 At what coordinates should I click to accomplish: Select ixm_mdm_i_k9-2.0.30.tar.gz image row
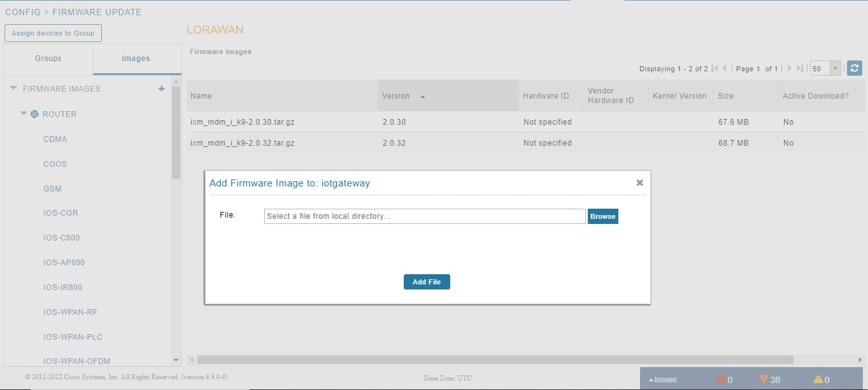click(526, 122)
